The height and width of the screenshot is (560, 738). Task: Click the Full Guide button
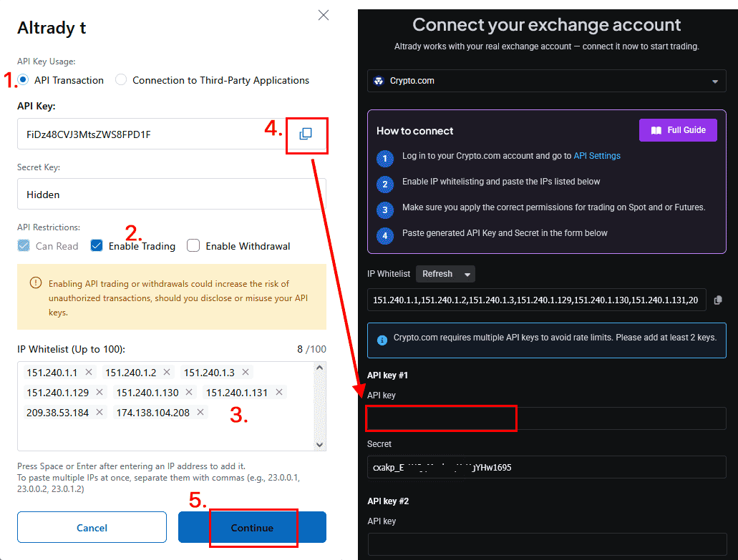coord(678,130)
